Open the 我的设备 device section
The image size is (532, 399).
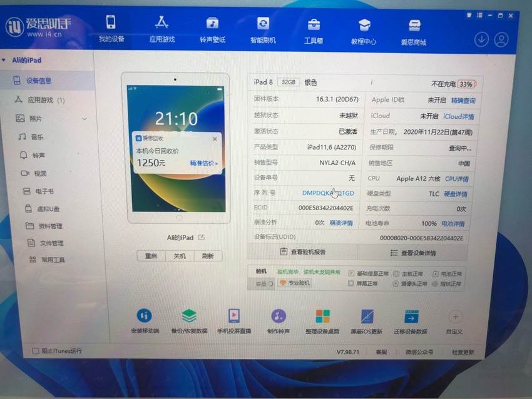pos(111,29)
